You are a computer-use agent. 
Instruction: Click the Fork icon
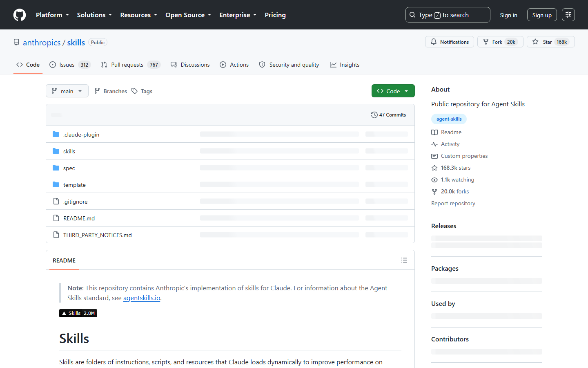pos(486,42)
